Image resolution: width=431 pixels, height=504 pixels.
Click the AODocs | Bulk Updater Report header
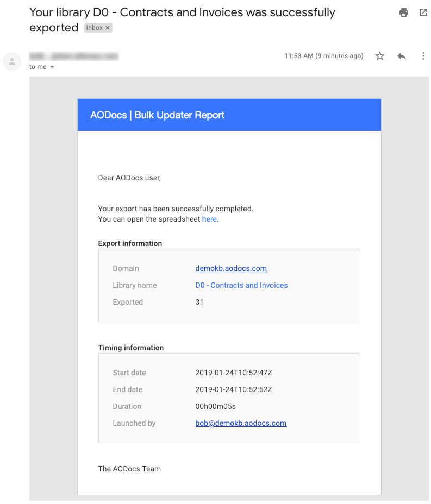(157, 115)
